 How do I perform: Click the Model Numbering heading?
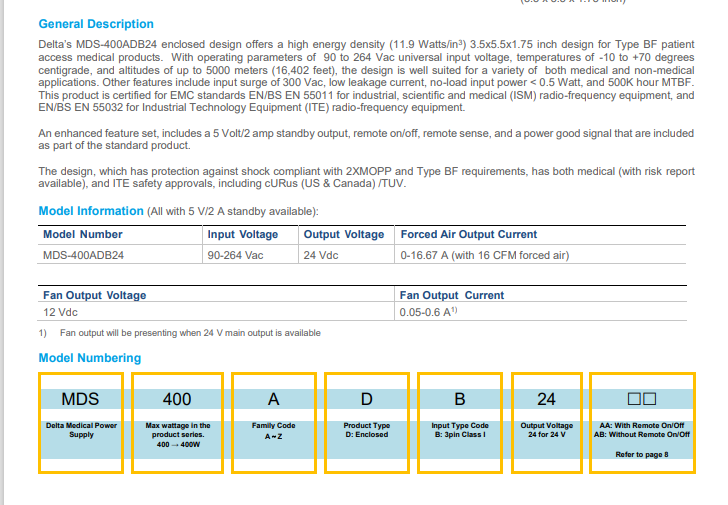tap(90, 358)
